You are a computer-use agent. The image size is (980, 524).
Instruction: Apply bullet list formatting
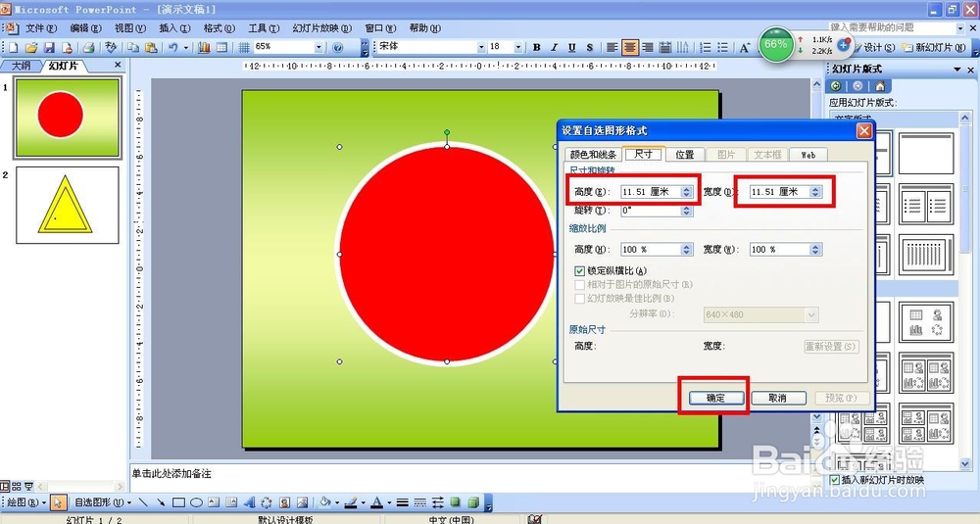point(723,47)
